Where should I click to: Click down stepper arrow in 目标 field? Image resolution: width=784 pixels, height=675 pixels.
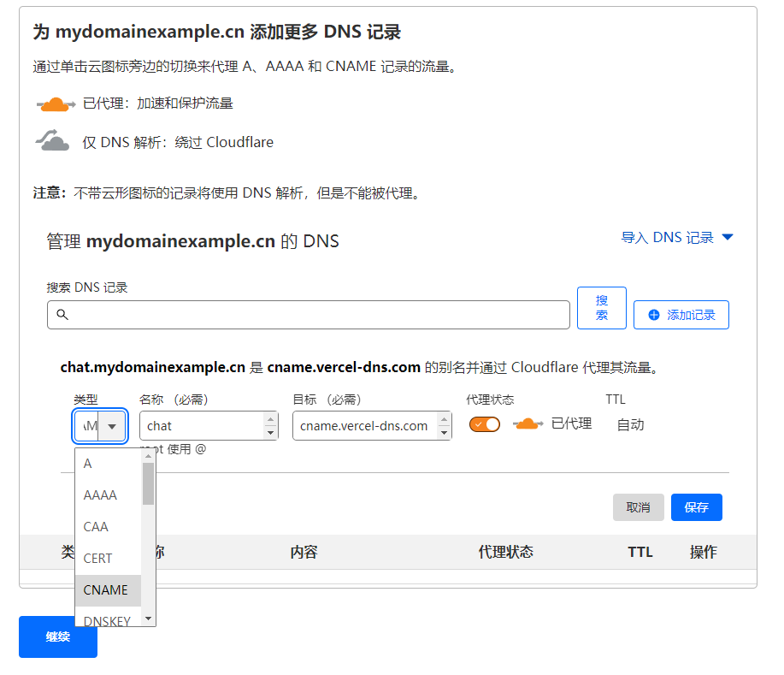pos(445,433)
